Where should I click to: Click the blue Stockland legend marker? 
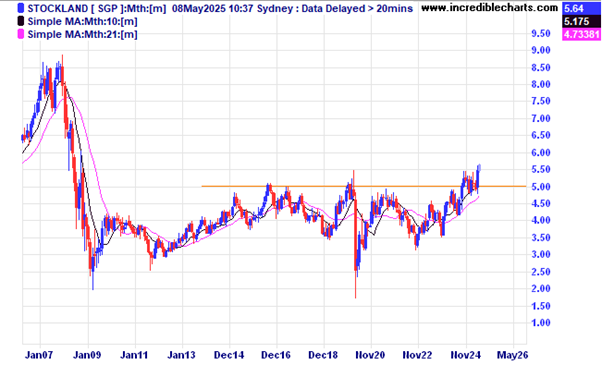point(21,8)
